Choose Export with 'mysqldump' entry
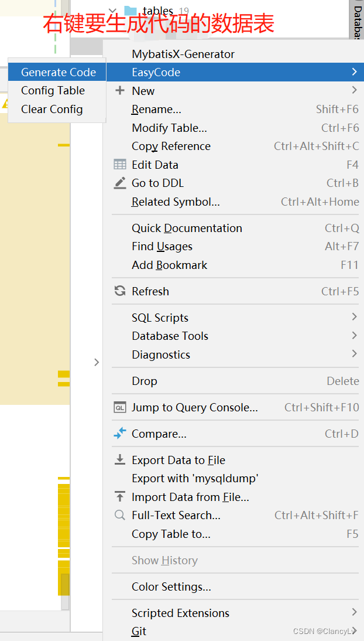Screen dimensions: 364x641 click(x=235, y=478)
